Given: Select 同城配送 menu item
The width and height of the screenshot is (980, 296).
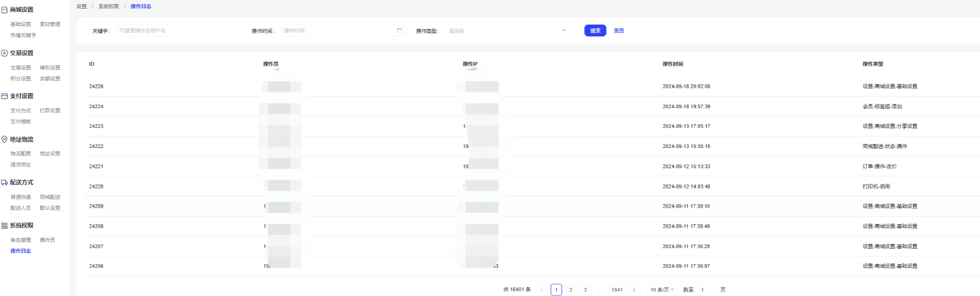Looking at the screenshot, I should 50,197.
